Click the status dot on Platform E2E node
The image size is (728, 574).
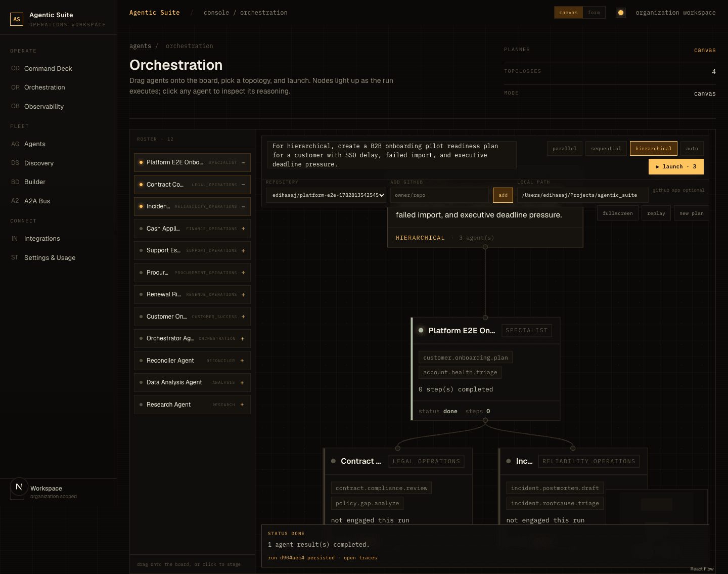tap(421, 330)
